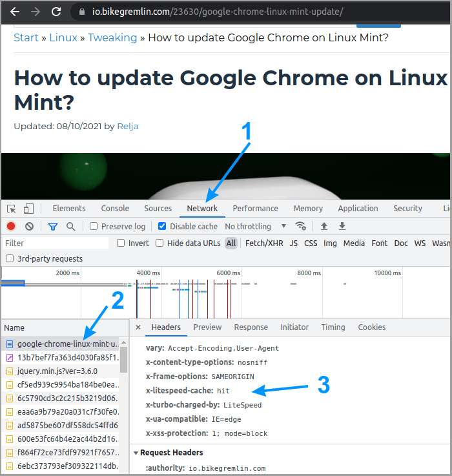Filter requests by WS type
The image size is (452, 476).
tap(420, 243)
